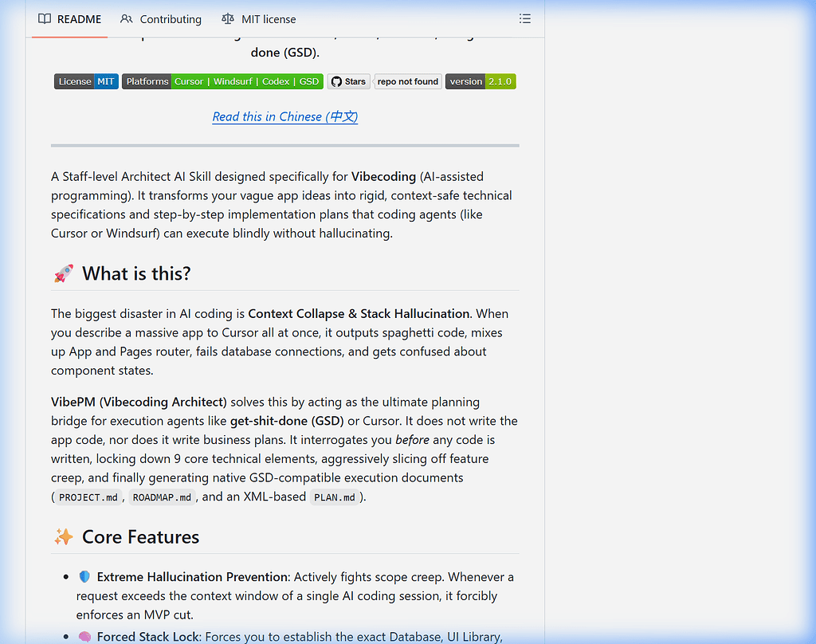Click the bold text 'get-shit-done (GSD)'
Image resolution: width=816 pixels, height=644 pixels.
point(287,421)
